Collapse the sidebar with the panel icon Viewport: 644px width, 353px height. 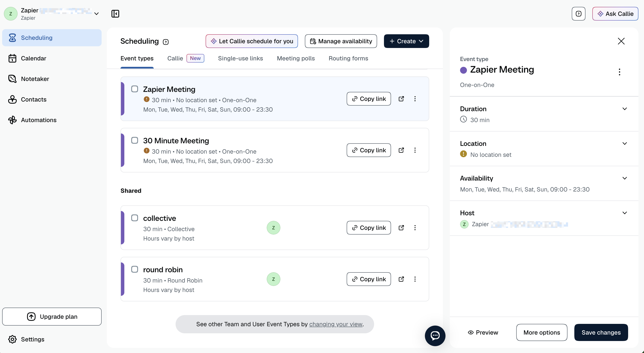(x=115, y=14)
